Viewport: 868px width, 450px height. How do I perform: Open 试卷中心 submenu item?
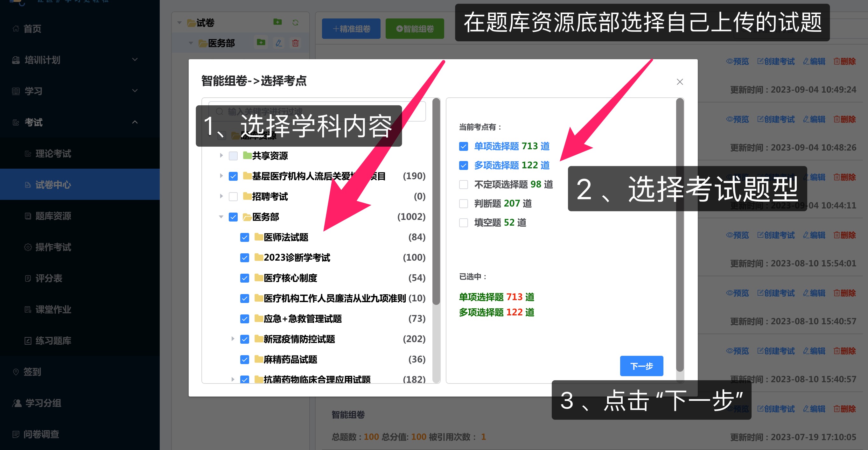[80, 184]
